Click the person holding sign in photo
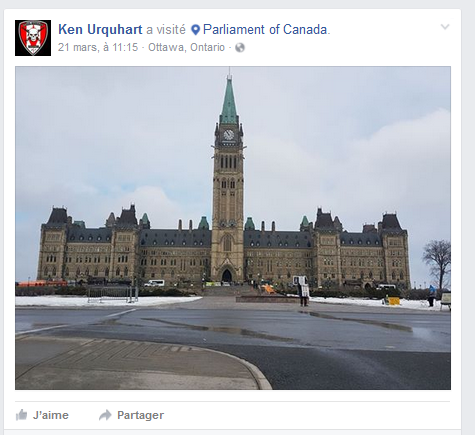 coord(303,291)
